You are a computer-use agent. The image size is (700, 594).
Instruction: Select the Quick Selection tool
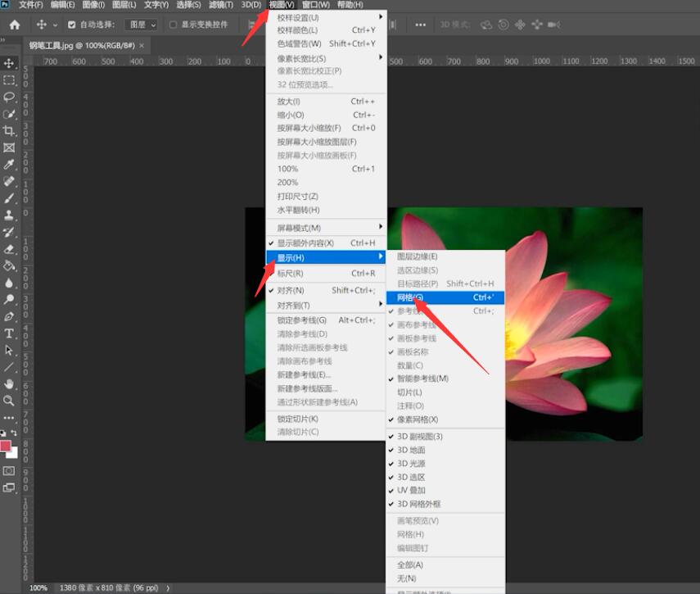click(9, 114)
